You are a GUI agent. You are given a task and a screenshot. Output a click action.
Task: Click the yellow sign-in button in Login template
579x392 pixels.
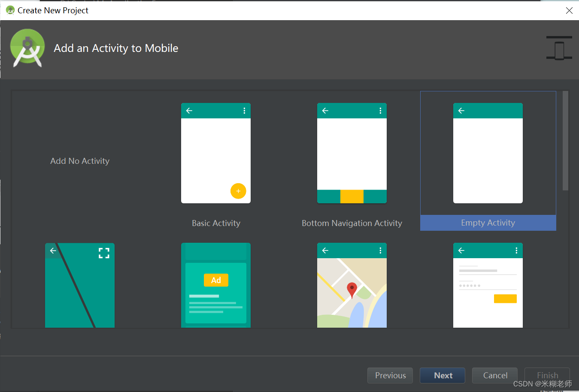coord(505,299)
